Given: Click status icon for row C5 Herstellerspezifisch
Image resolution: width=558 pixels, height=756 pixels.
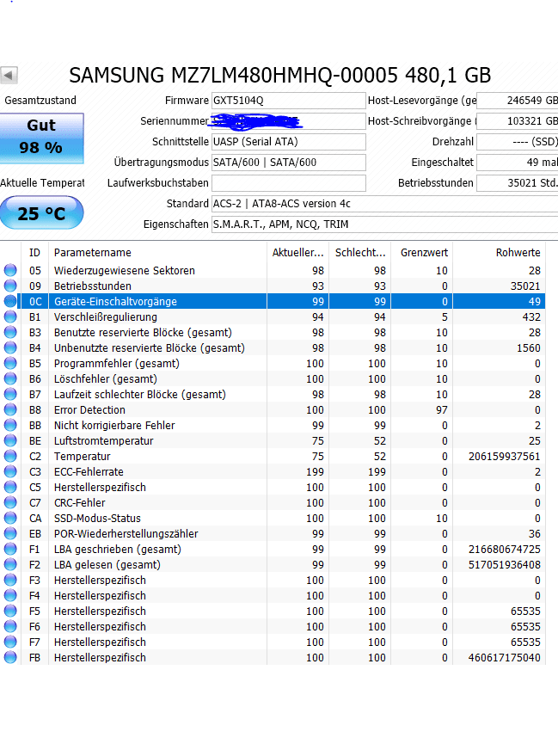Looking at the screenshot, I should point(10,487).
